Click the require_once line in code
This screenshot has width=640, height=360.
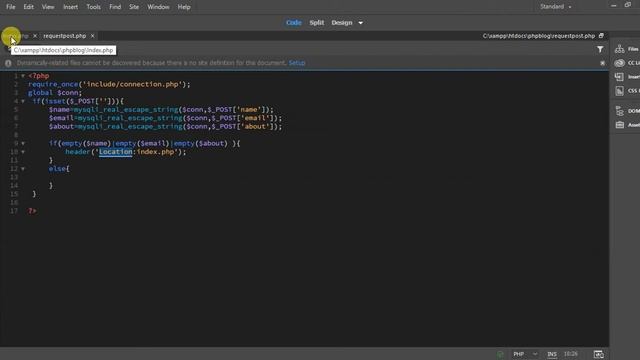(x=109, y=84)
